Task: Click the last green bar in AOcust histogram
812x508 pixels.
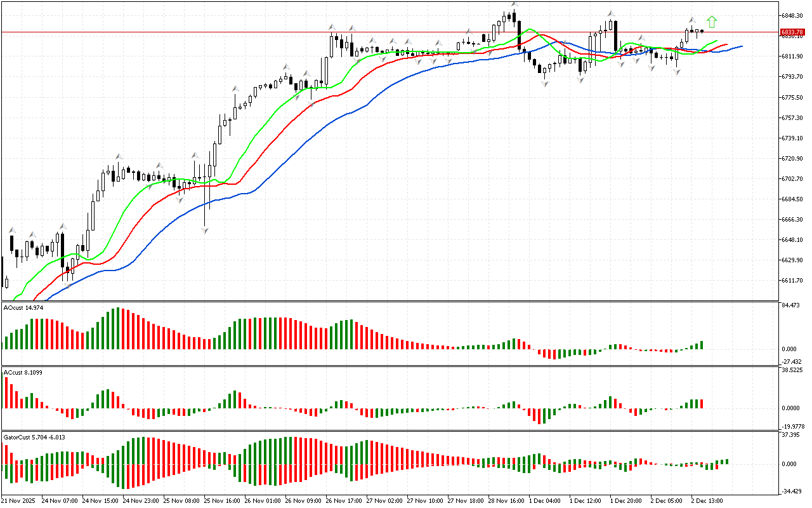Action: (702, 345)
